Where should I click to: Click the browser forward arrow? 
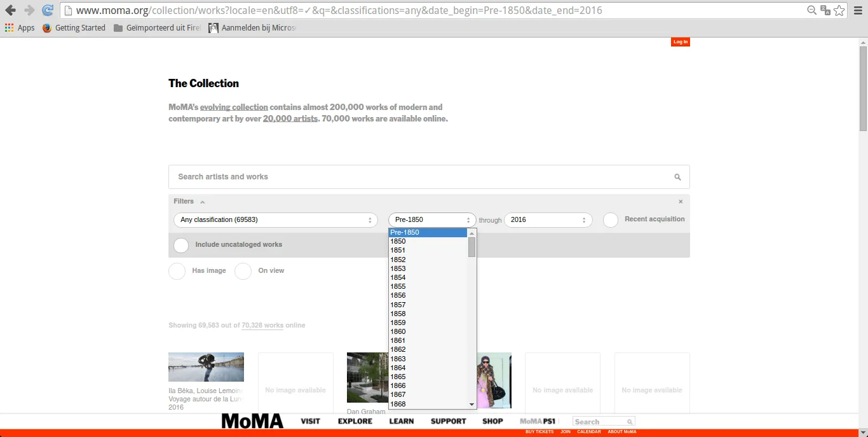pyautogui.click(x=29, y=10)
